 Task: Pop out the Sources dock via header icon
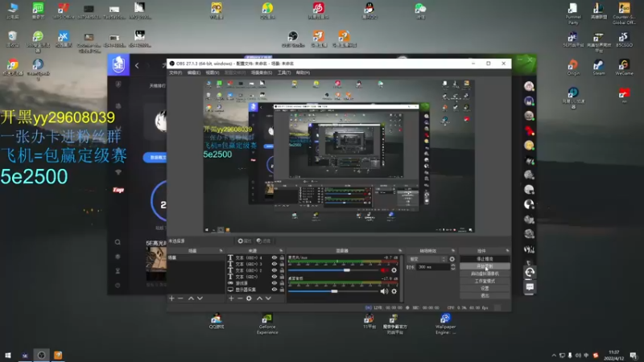tap(281, 250)
